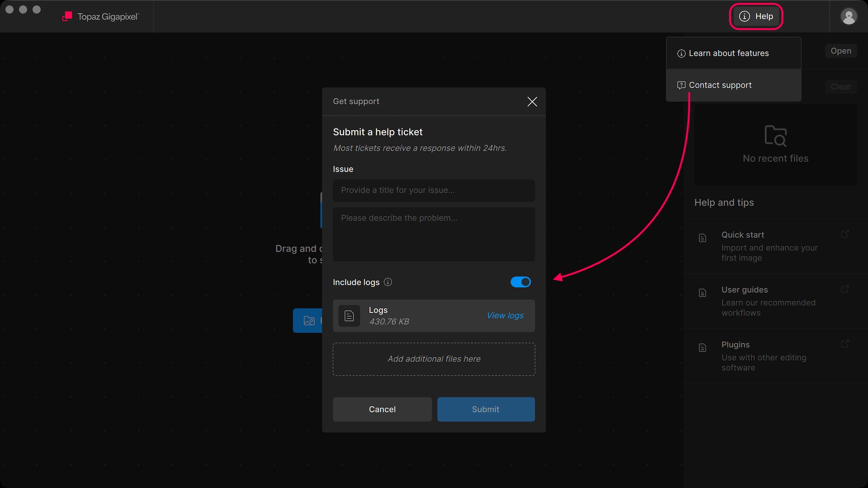Click the Plugins external link icon
Viewport: 868px width, 488px height.
844,344
